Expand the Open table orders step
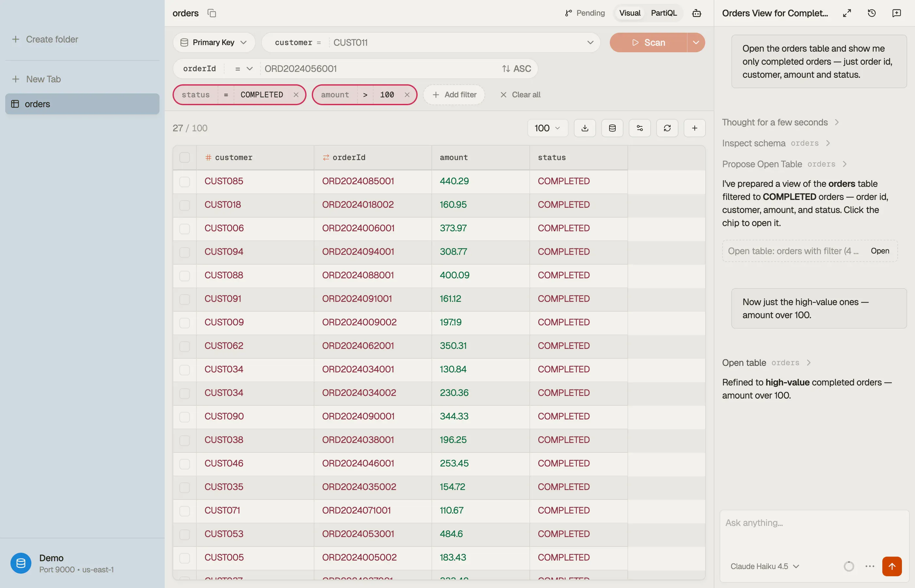This screenshot has width=915, height=588. pyautogui.click(x=766, y=363)
